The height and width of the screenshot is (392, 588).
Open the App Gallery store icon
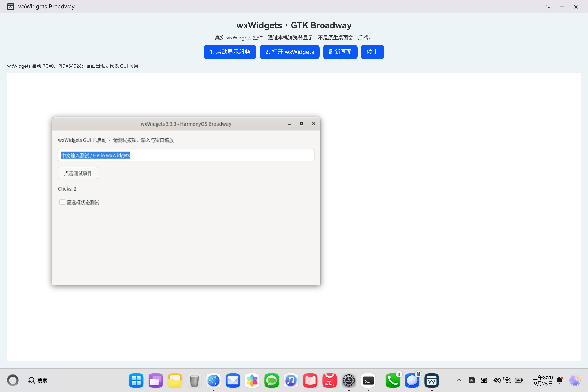coord(329,381)
